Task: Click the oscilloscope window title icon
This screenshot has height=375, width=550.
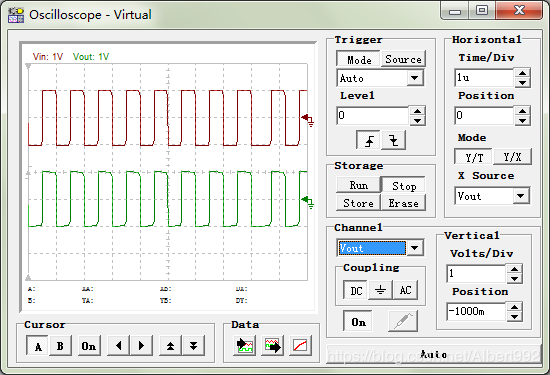Action: (16, 15)
